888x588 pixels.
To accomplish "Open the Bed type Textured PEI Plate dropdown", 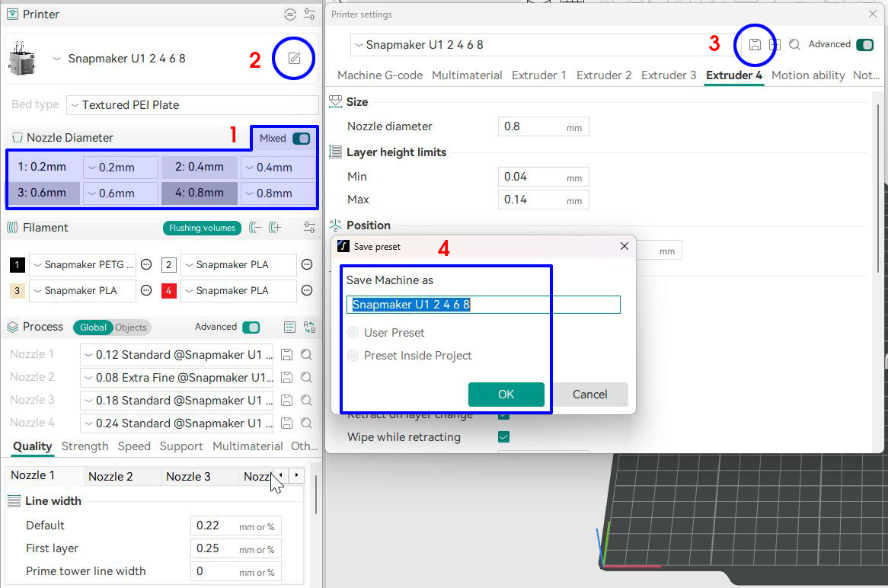I will (x=193, y=105).
